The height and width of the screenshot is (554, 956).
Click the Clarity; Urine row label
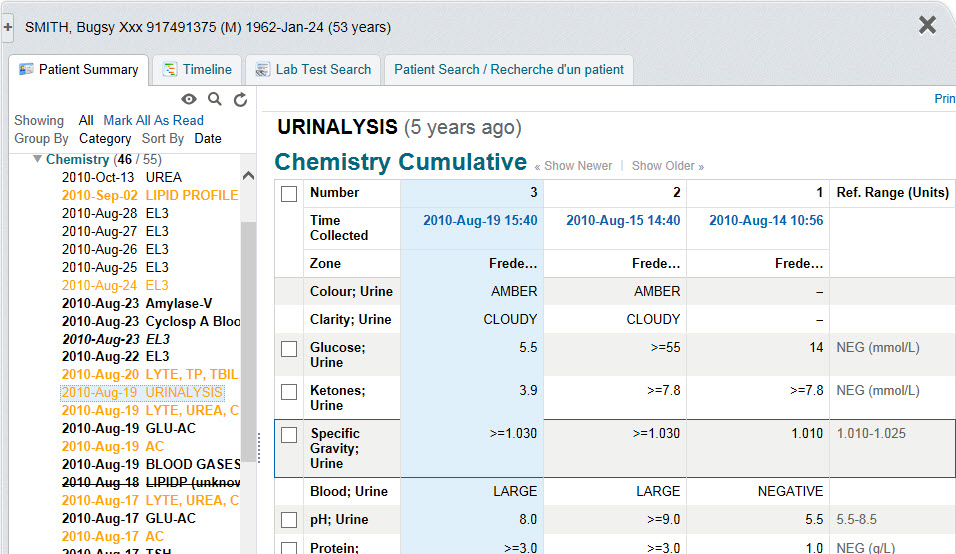pyautogui.click(x=351, y=319)
